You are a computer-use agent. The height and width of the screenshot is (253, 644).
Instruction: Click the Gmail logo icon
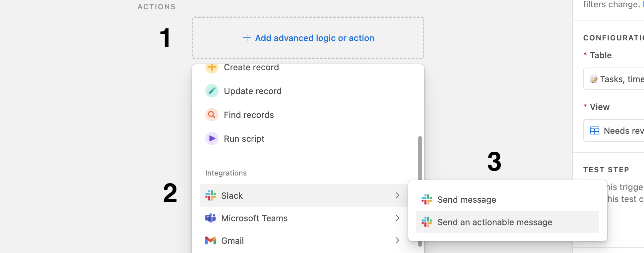pos(211,240)
